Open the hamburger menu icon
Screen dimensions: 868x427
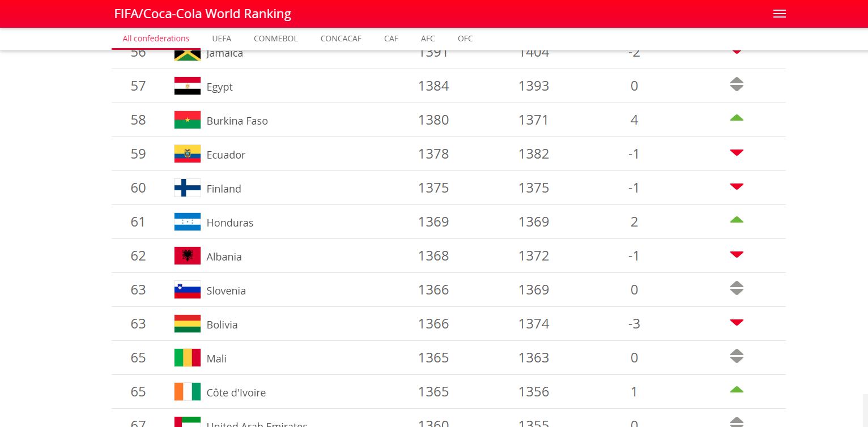[x=780, y=14]
